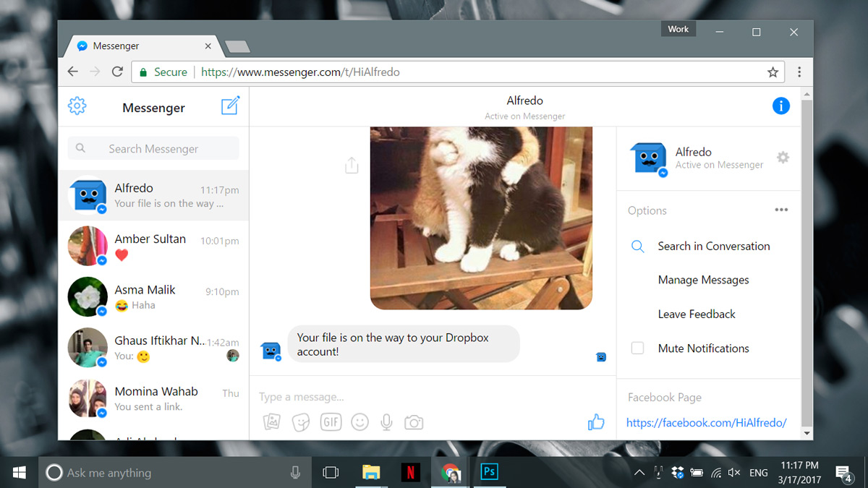
Task: Send a thumbs-up like
Action: [x=596, y=421]
